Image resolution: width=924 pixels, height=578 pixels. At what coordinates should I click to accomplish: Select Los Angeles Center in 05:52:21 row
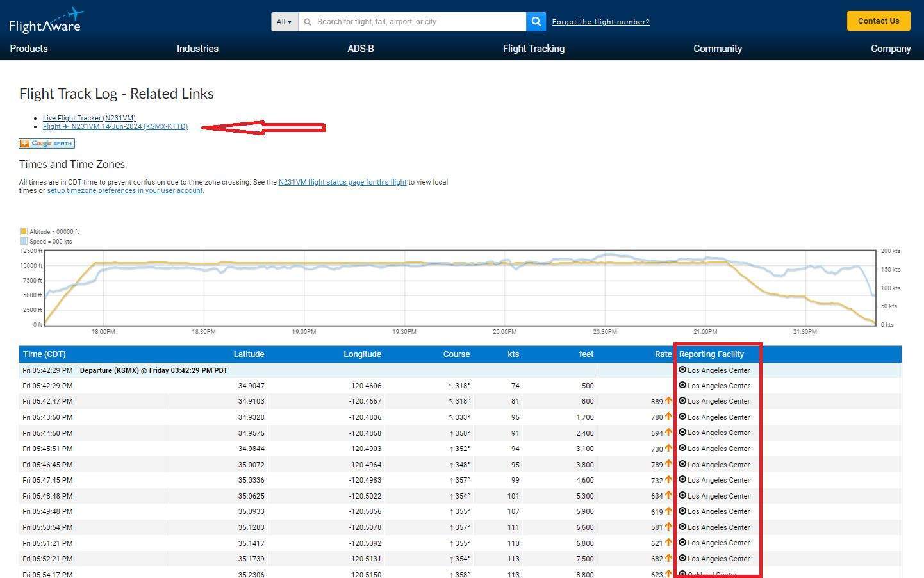click(718, 559)
